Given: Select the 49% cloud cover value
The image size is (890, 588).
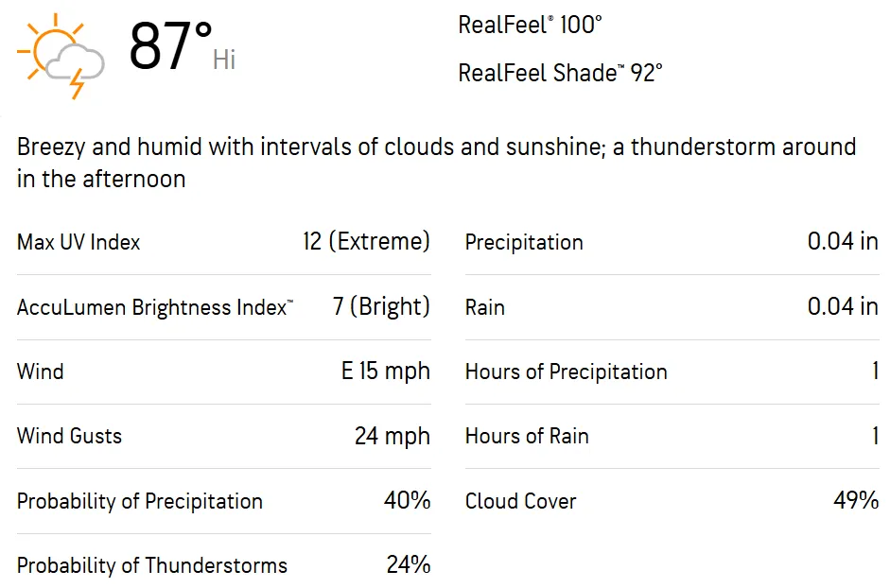Looking at the screenshot, I should (x=856, y=500).
